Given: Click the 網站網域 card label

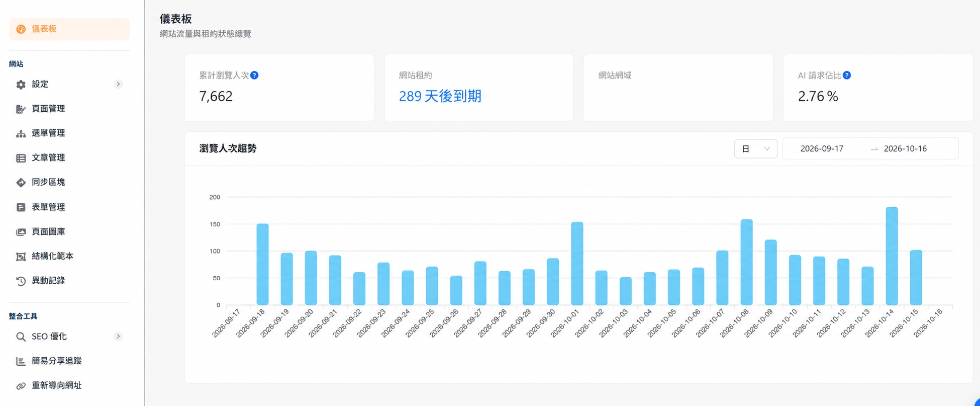Looking at the screenshot, I should pos(615,75).
